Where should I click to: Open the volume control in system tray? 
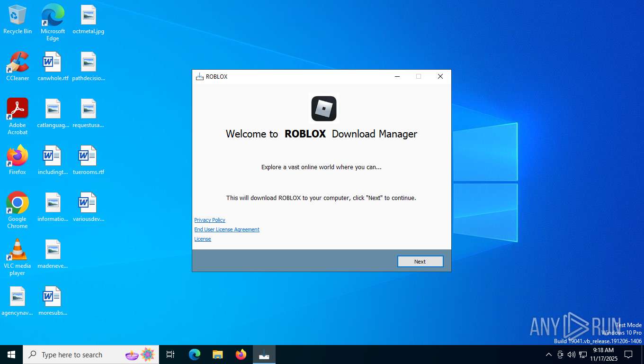click(x=572, y=355)
